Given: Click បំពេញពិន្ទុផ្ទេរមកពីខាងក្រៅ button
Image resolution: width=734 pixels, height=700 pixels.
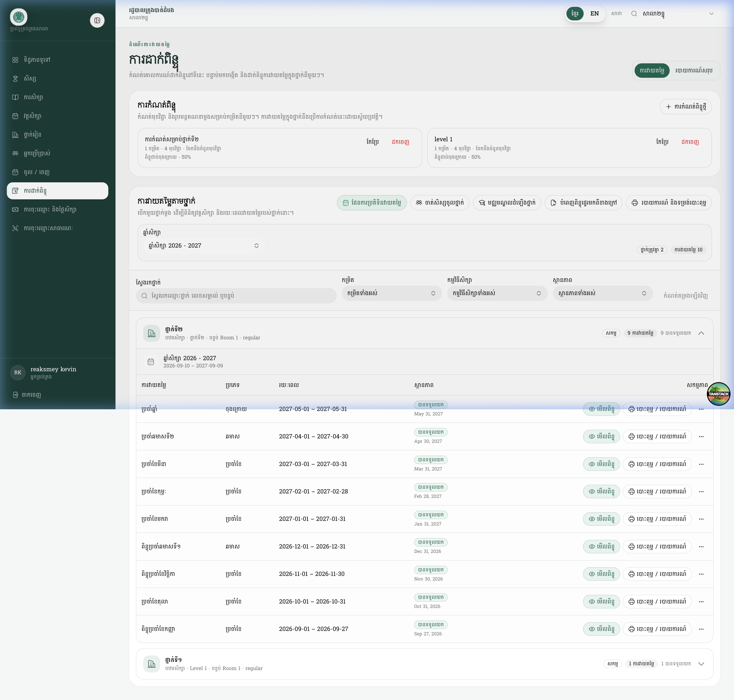Looking at the screenshot, I should click(x=583, y=203).
